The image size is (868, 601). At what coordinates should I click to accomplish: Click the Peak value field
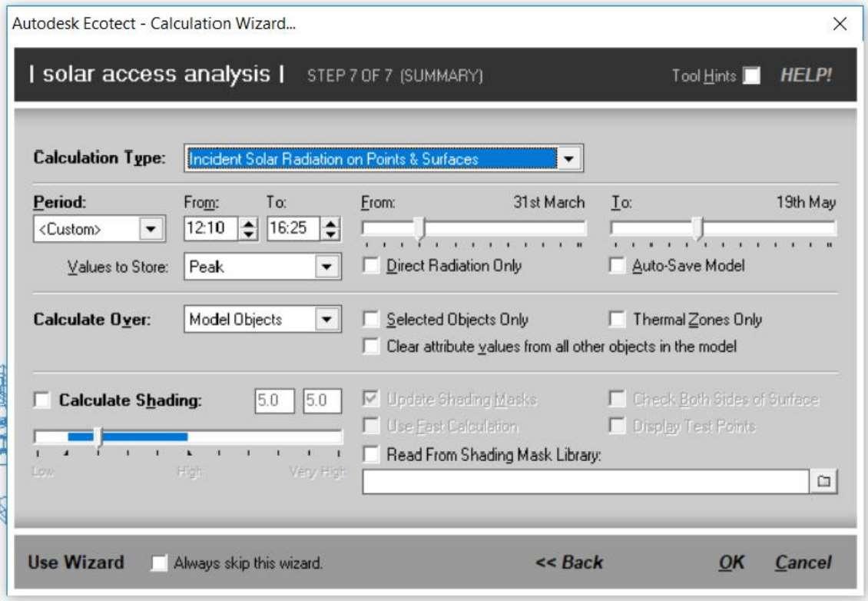(250, 267)
